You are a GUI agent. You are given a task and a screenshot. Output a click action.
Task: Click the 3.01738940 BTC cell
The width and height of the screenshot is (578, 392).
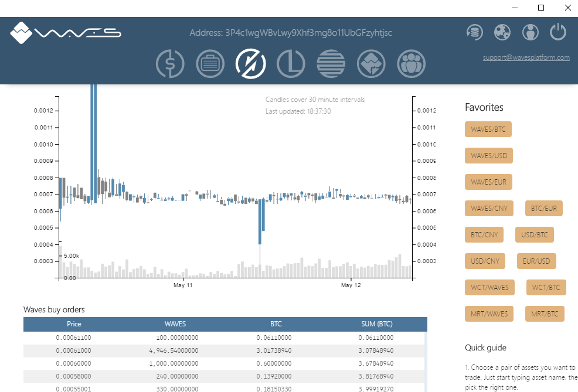pyautogui.click(x=274, y=351)
